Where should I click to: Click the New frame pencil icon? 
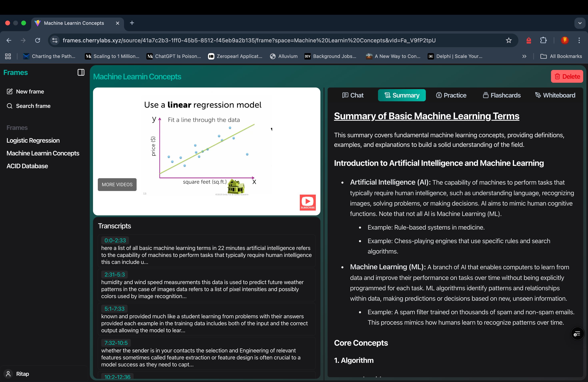pyautogui.click(x=9, y=92)
